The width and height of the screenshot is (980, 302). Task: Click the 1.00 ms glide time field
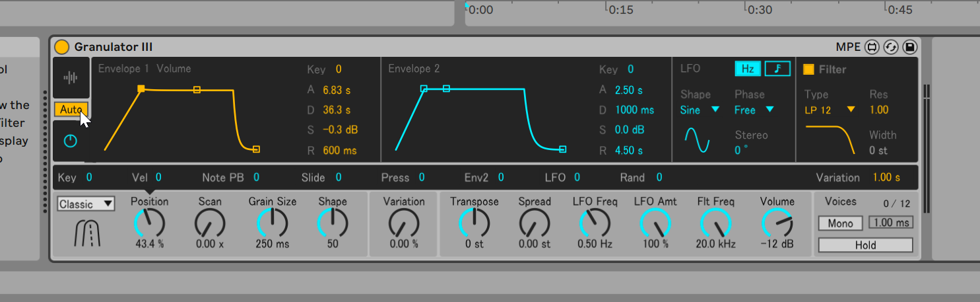coord(891,223)
